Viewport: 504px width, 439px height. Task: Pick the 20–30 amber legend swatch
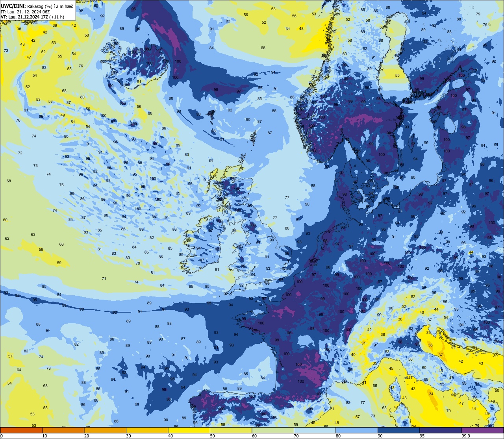(x=105, y=430)
